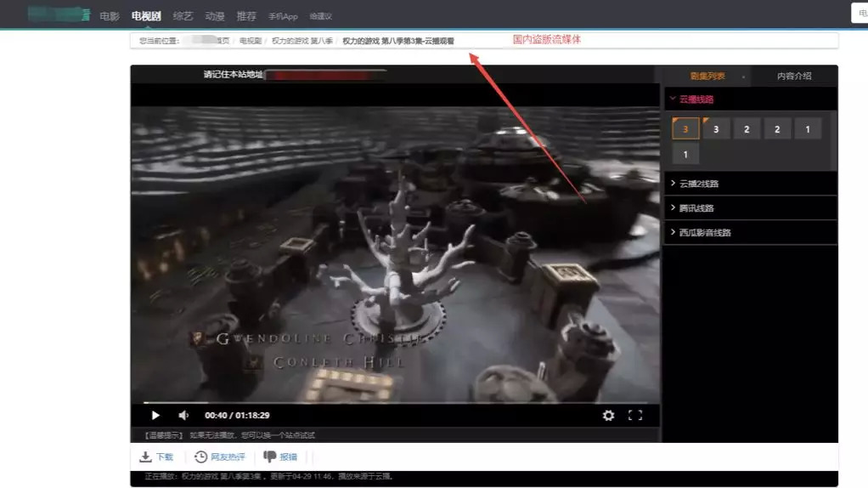Open the 综艺 navigation item
The width and height of the screenshot is (868, 488).
(x=183, y=16)
